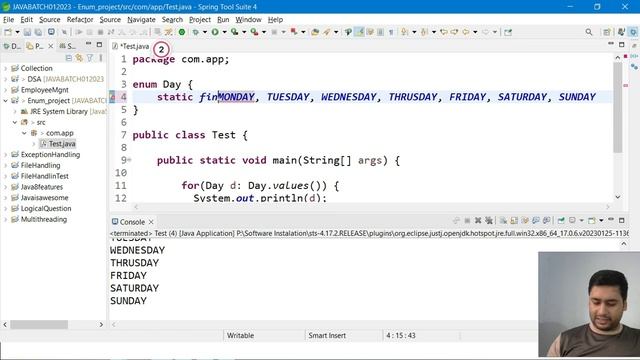Expand the Collection project node

(5, 68)
